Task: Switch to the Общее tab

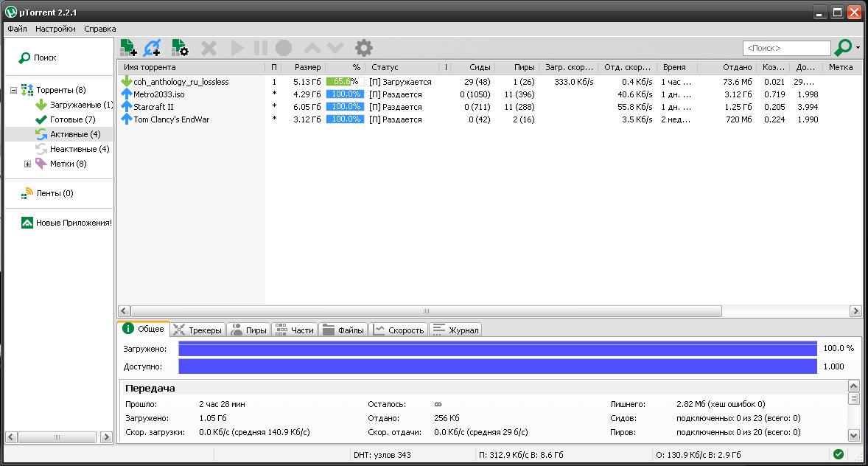Action: coord(144,329)
